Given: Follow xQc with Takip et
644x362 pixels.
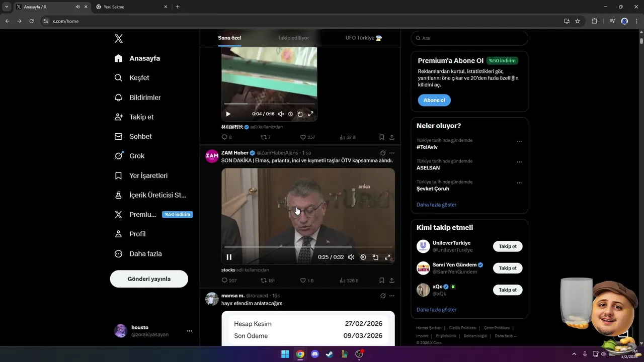Looking at the screenshot, I should click(508, 290).
